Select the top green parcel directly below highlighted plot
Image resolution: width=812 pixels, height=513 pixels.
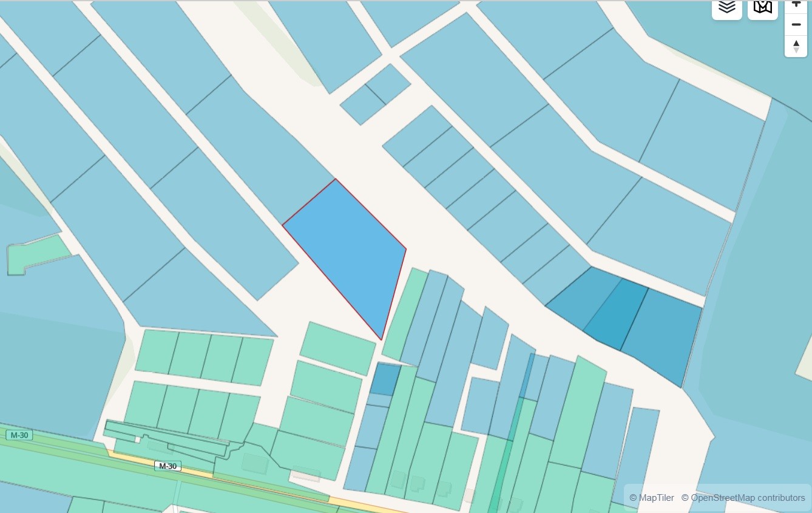(337, 348)
